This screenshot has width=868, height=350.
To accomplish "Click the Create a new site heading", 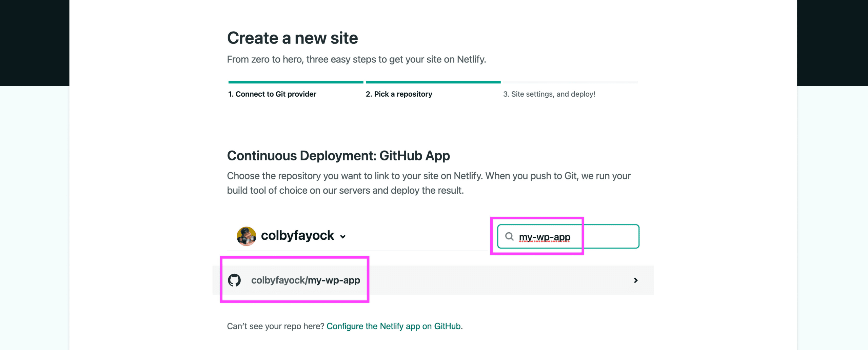I will tap(292, 38).
